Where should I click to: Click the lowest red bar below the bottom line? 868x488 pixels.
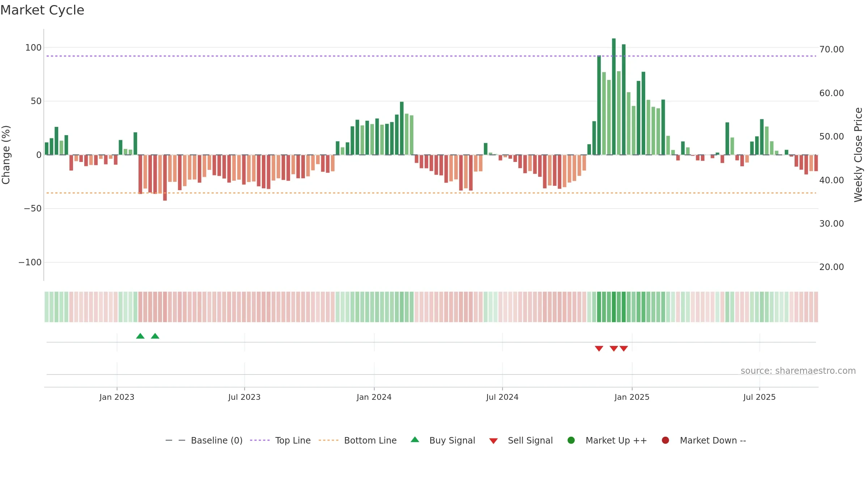coord(165,177)
